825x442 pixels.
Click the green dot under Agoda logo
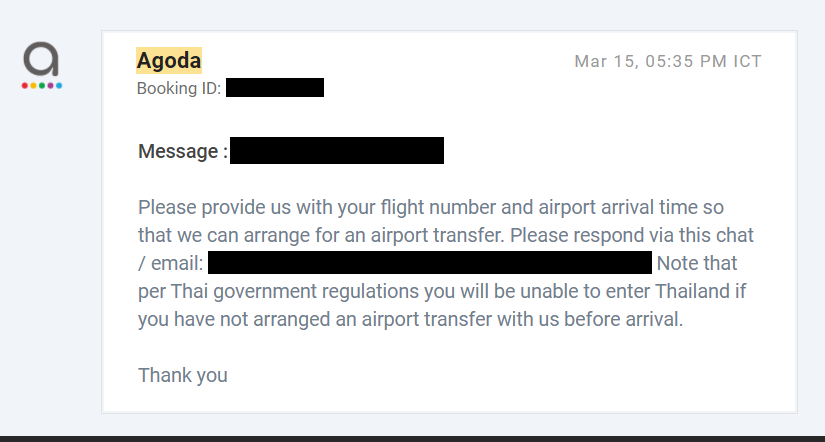(x=42, y=86)
